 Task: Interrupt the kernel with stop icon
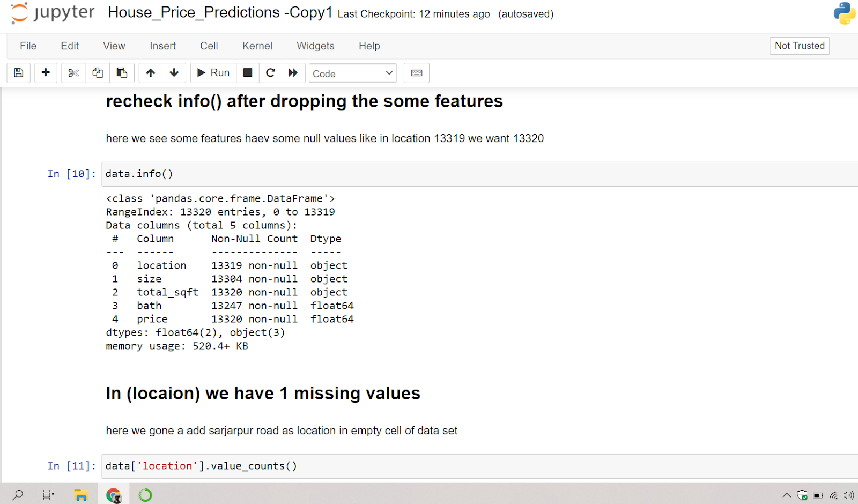pyautogui.click(x=248, y=73)
